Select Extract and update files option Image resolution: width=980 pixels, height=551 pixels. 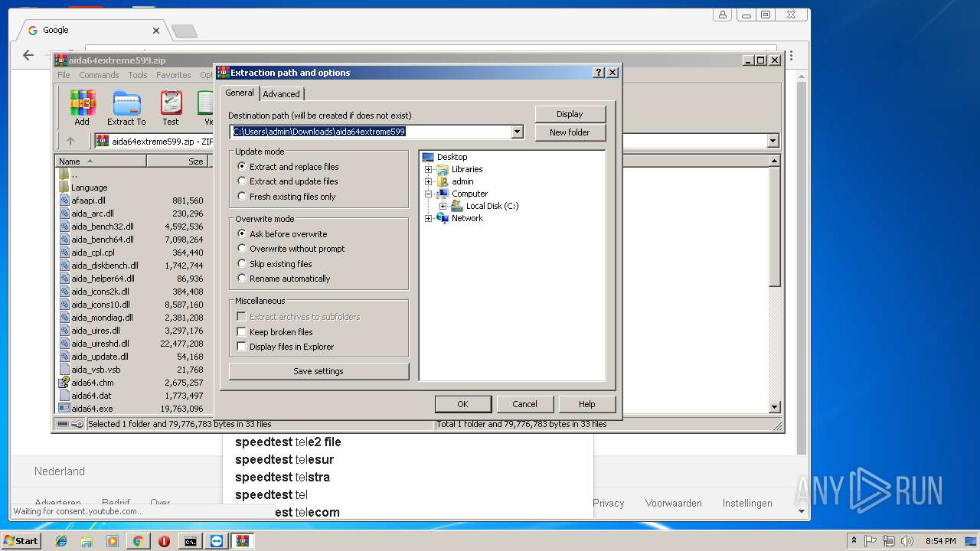[242, 181]
